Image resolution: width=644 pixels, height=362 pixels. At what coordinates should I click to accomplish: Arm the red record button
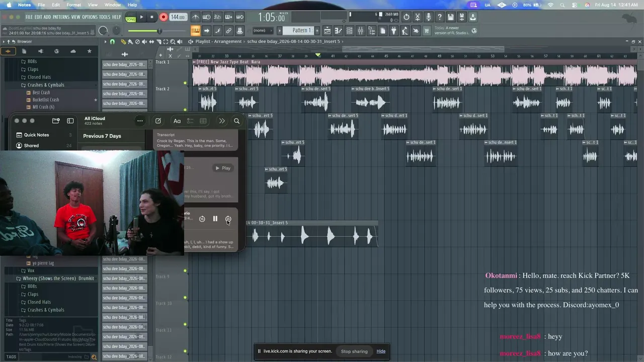coord(163,17)
